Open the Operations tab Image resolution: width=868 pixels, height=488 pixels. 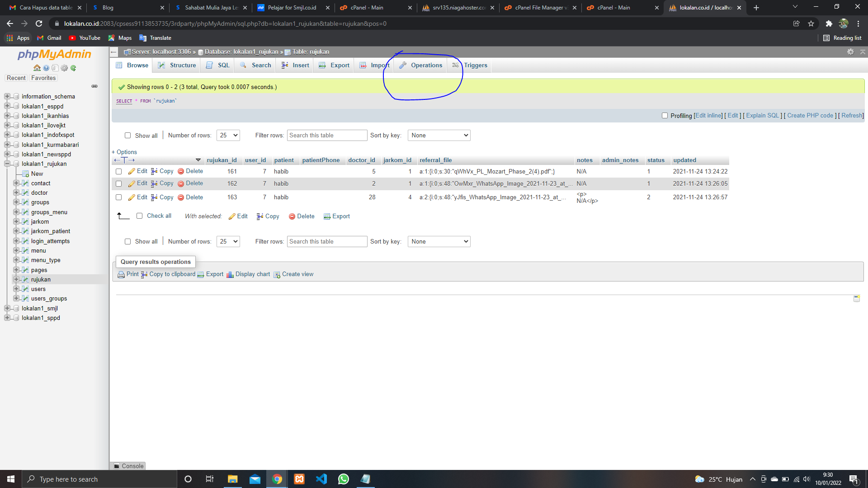[x=421, y=66]
